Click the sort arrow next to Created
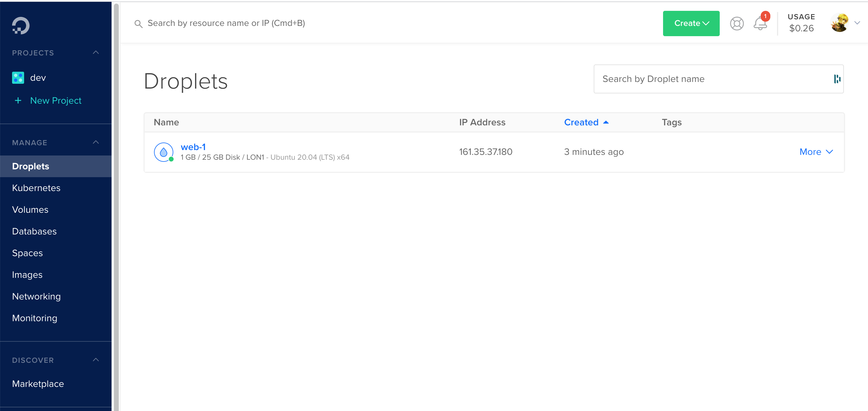The height and width of the screenshot is (411, 868). (606, 122)
